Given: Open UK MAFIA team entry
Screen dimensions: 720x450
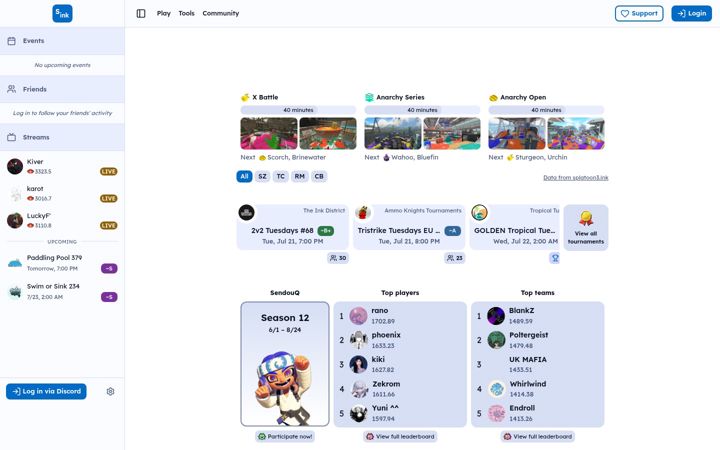Looking at the screenshot, I should click(x=538, y=365).
